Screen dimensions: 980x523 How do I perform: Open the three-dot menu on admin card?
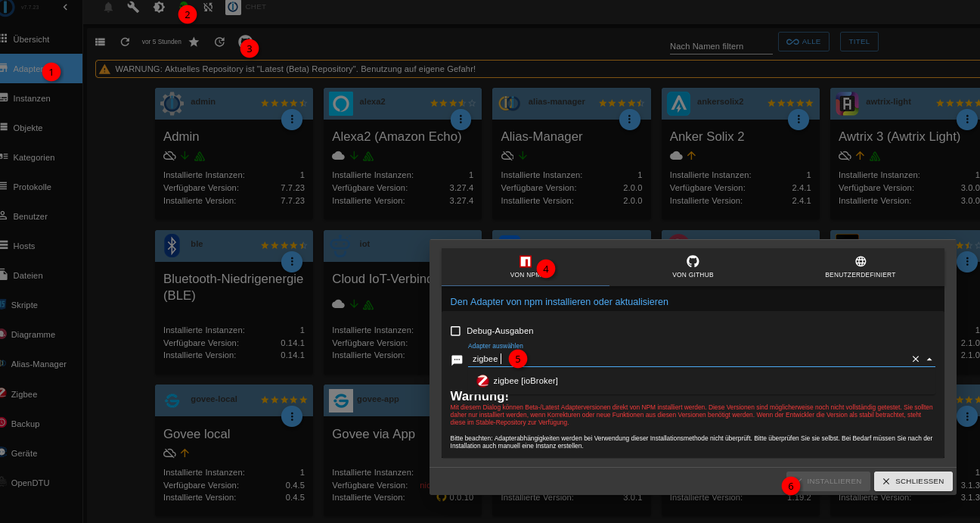[292, 120]
